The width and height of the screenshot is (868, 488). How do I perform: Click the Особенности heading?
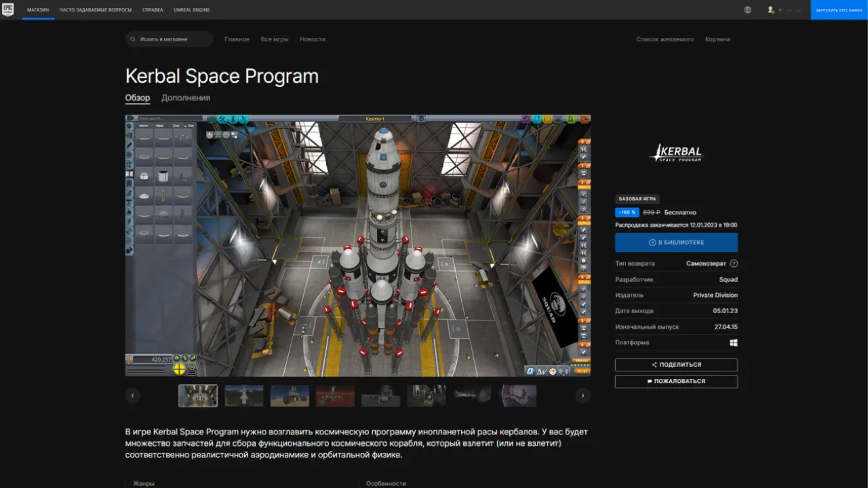[386, 483]
